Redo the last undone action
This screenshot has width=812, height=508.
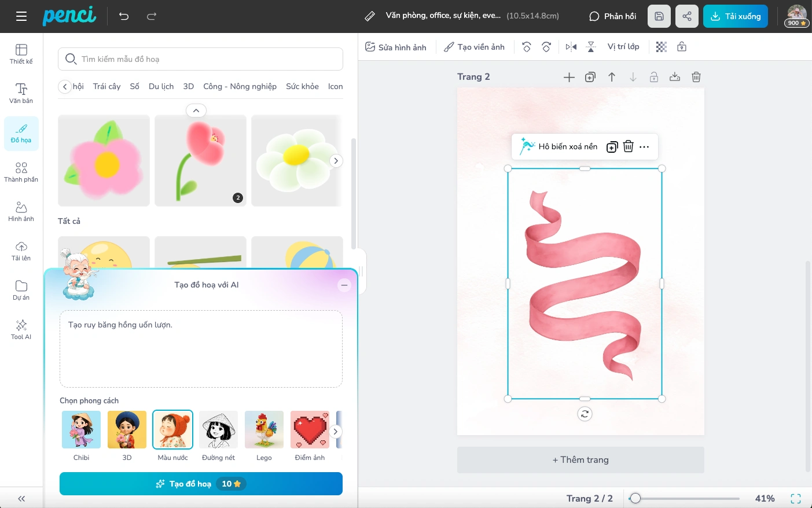click(x=152, y=16)
